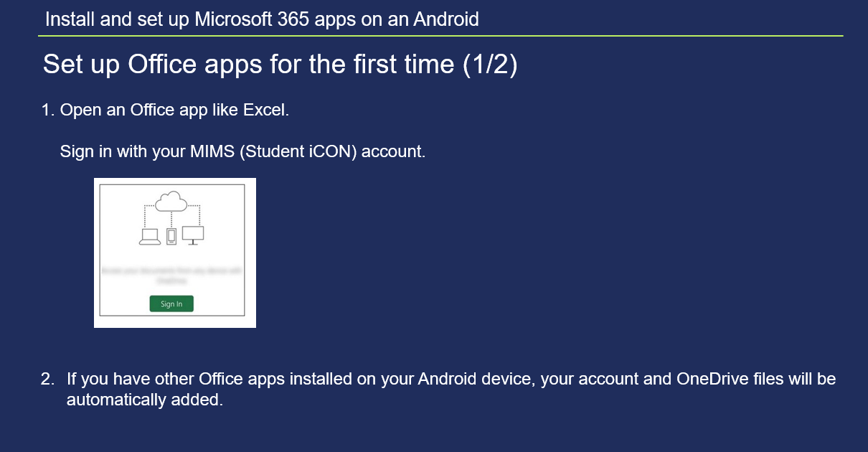Click the "2." list number marker
The image size is (868, 452).
tap(47, 379)
